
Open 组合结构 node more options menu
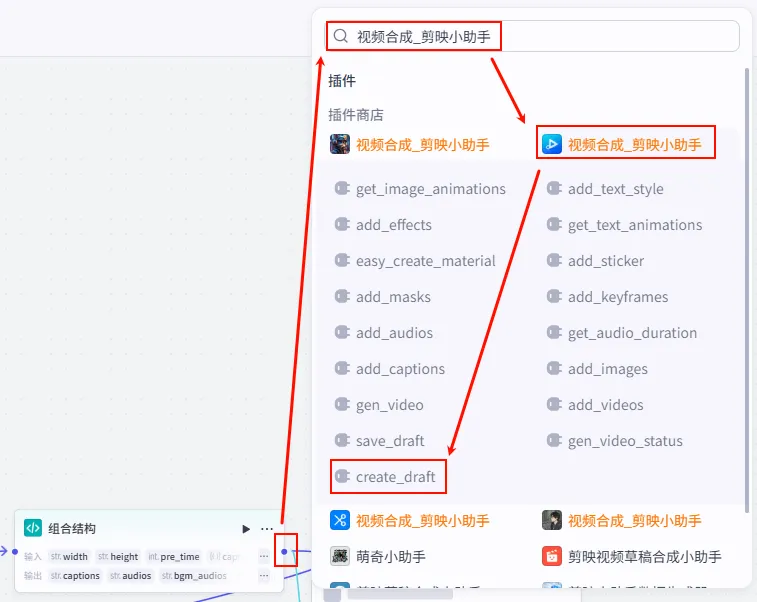tap(267, 529)
